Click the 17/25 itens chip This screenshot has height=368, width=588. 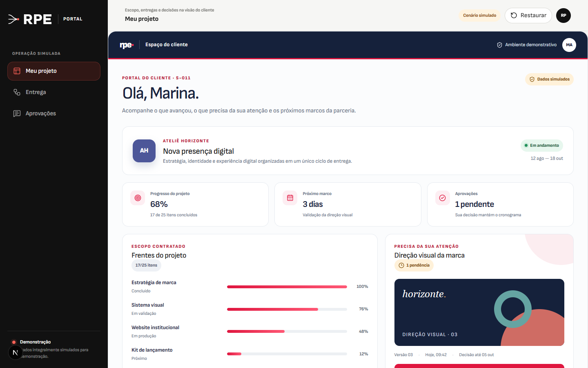[146, 265]
